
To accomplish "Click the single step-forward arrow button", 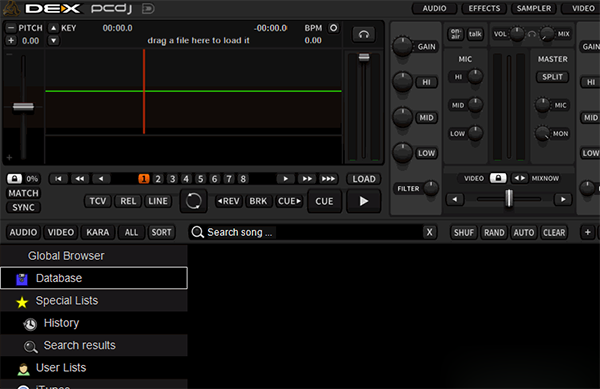I will (285, 179).
